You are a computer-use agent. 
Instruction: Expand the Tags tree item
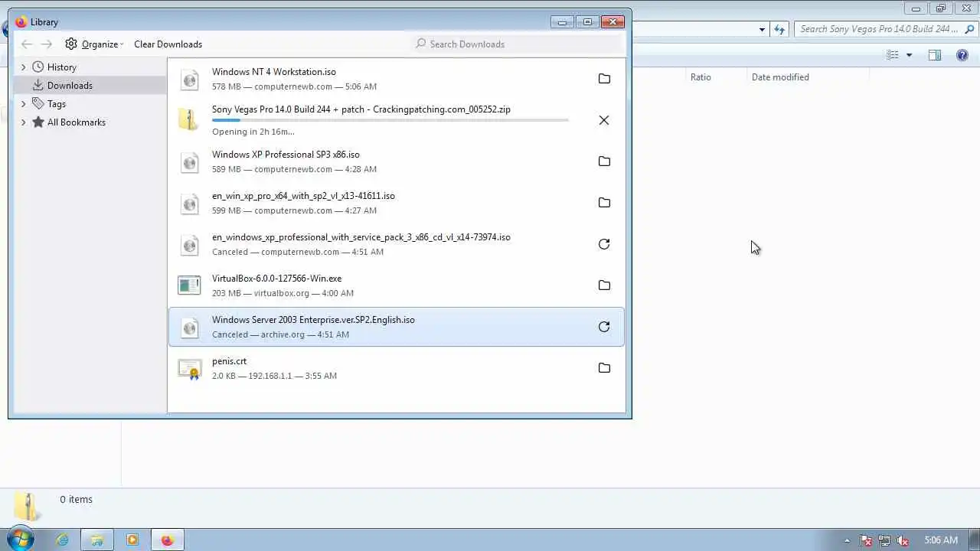pos(23,104)
